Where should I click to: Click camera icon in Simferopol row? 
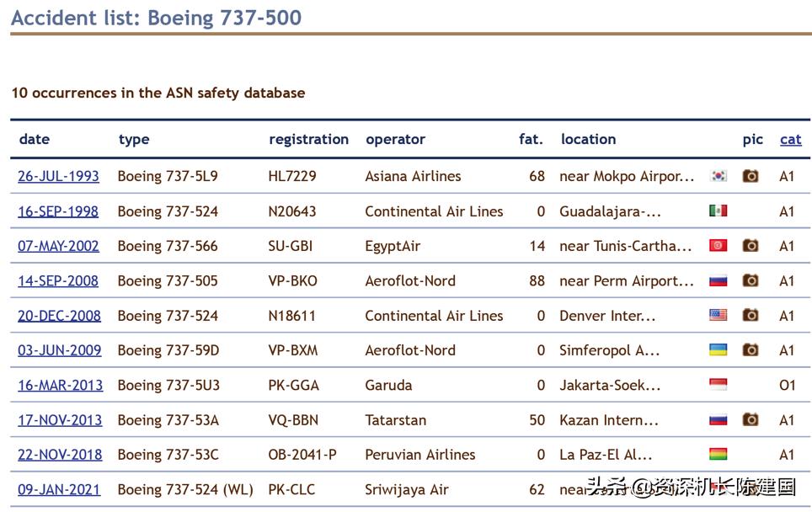(751, 349)
